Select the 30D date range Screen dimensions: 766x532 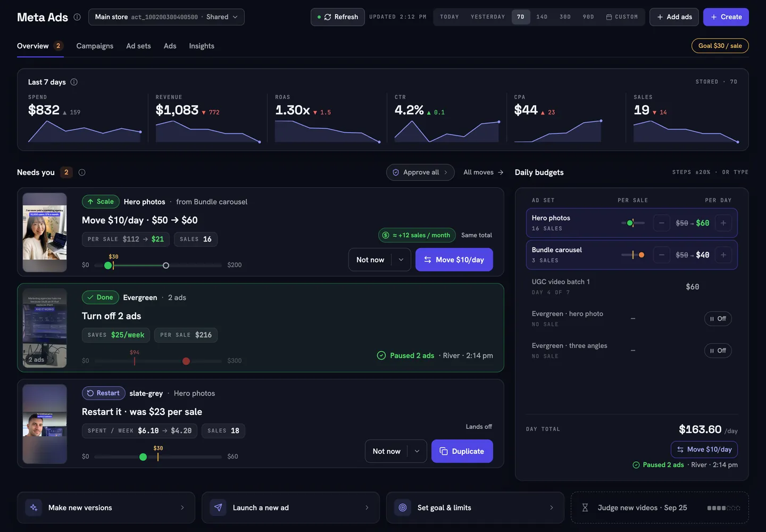pos(565,17)
